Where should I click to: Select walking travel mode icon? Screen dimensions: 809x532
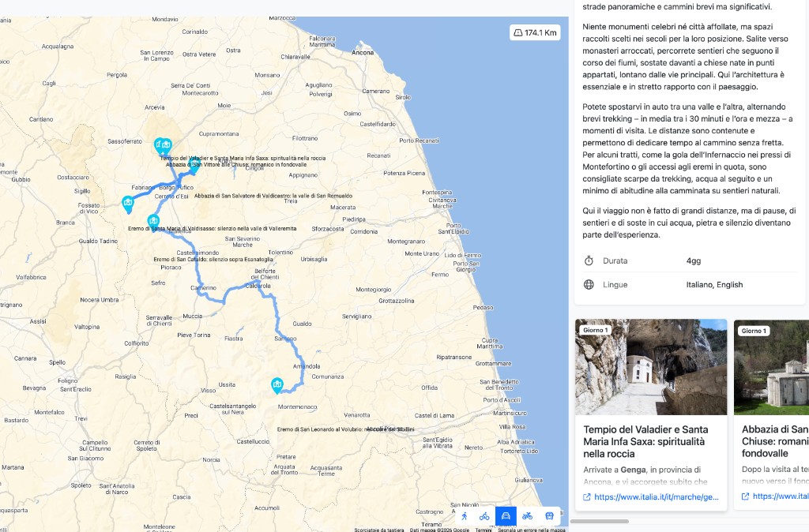click(x=465, y=516)
